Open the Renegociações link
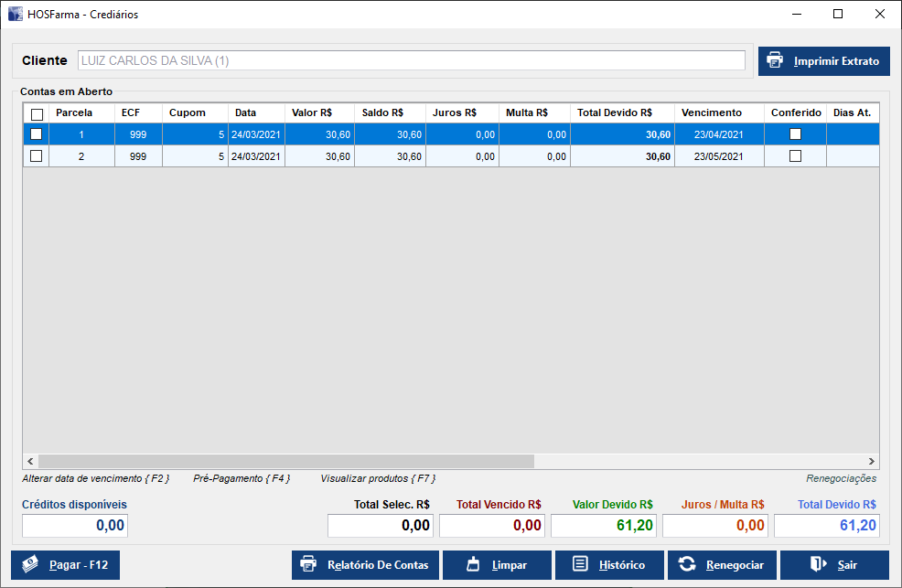This screenshot has height=588, width=902. [x=841, y=478]
